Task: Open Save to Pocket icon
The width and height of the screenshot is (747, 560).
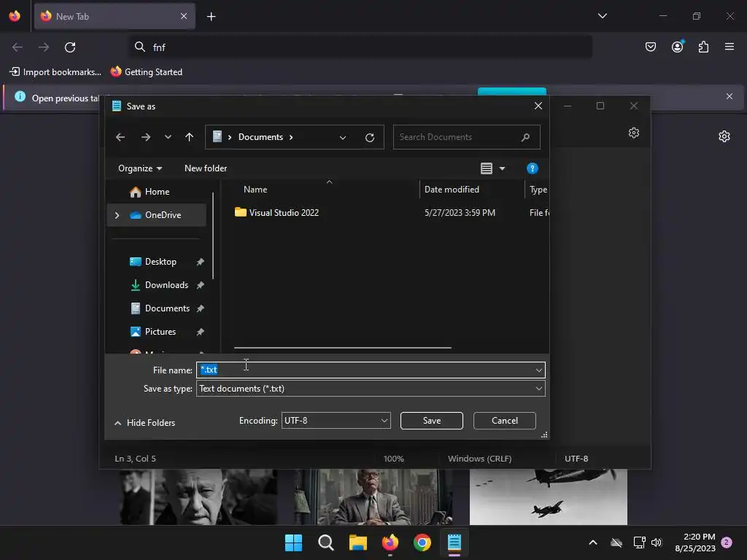Action: point(650,47)
